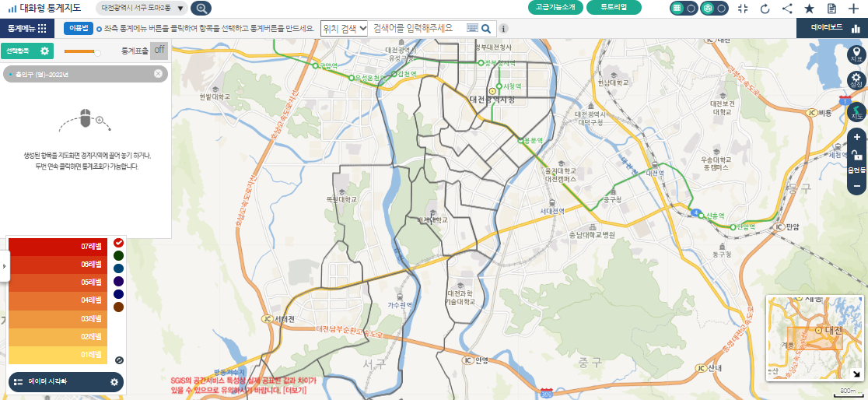Open the 대전광역시 서구 도마2동 region dropdown

click(x=143, y=9)
